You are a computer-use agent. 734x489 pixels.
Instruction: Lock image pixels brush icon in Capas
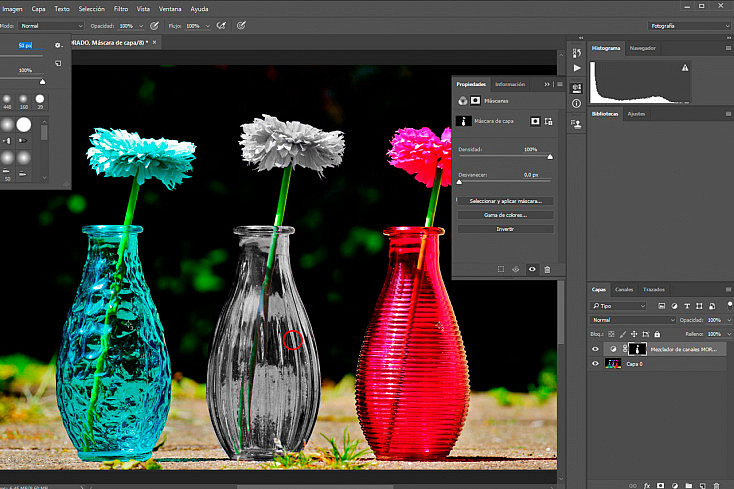pos(623,334)
